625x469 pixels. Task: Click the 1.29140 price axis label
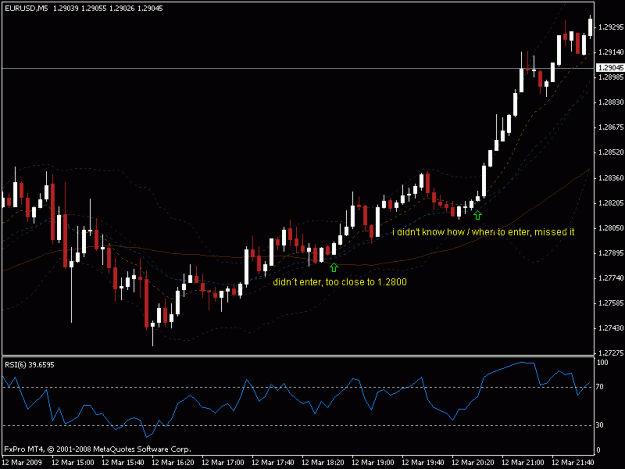[x=611, y=52]
